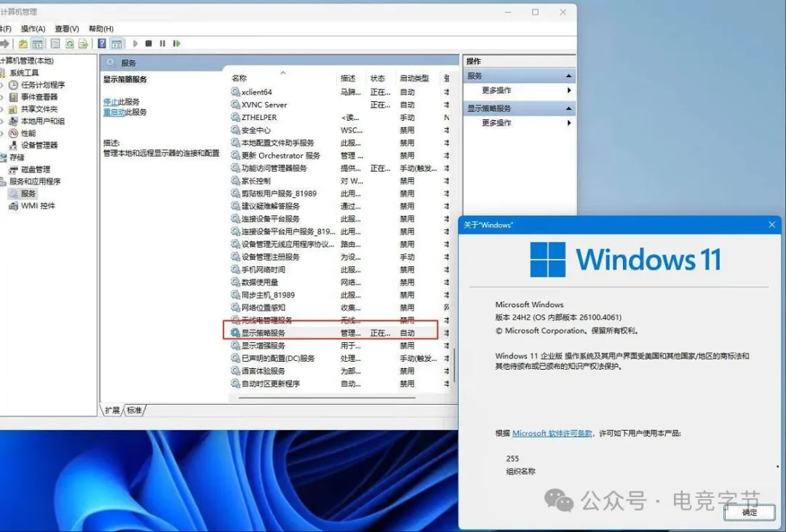This screenshot has width=786, height=532.
Task: Click the Refresh toolbar icon
Action: (70, 44)
